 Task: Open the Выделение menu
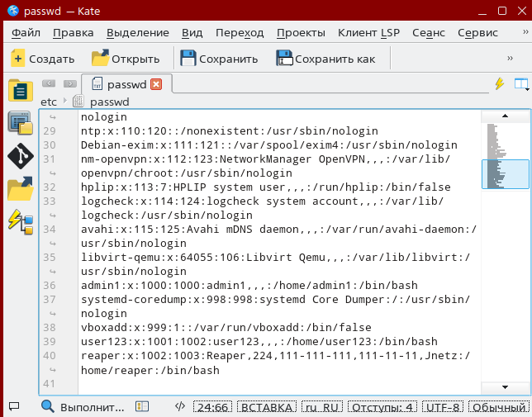(x=138, y=32)
